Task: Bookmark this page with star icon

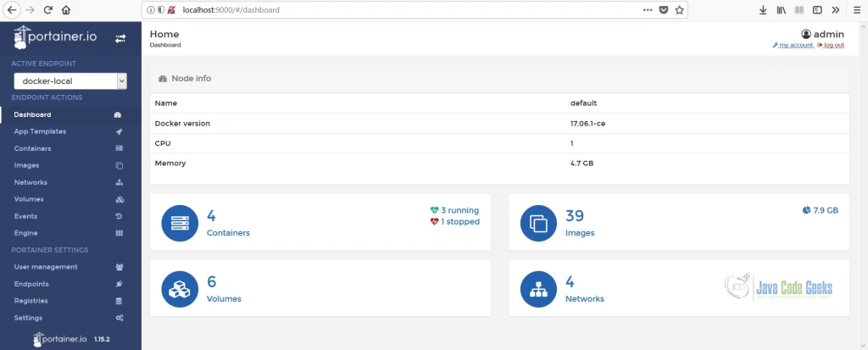Action: point(679,10)
